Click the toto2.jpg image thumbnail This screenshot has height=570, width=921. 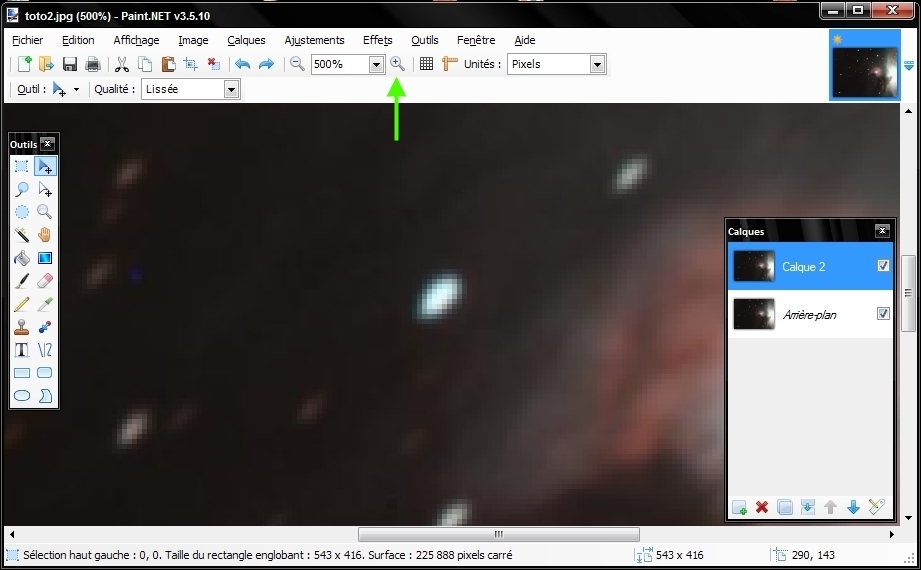[x=865, y=65]
